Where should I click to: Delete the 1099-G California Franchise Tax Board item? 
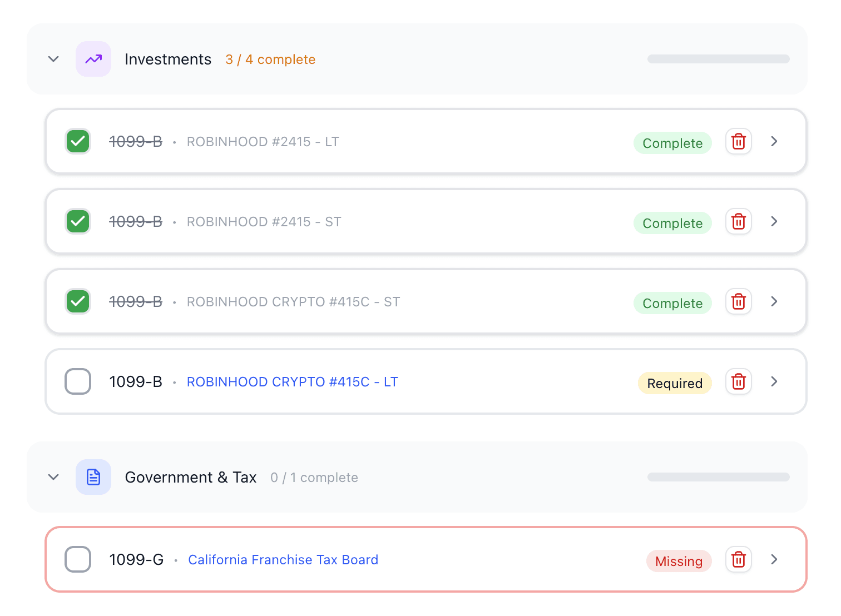[738, 560]
